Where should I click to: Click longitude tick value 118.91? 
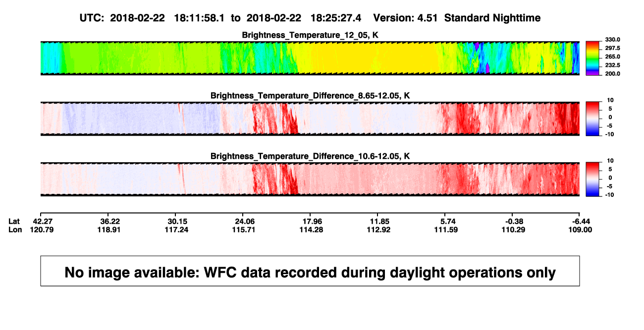point(110,230)
